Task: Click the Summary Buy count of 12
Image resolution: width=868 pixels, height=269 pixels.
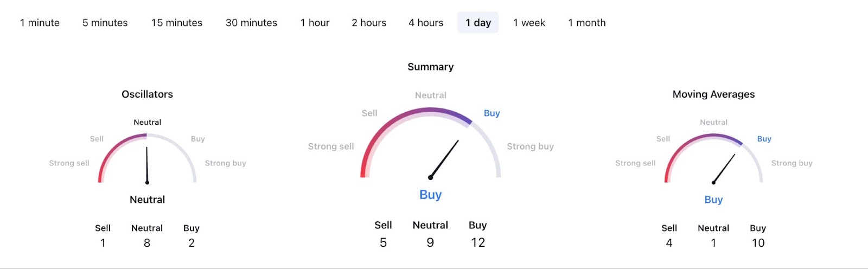Action: (478, 242)
